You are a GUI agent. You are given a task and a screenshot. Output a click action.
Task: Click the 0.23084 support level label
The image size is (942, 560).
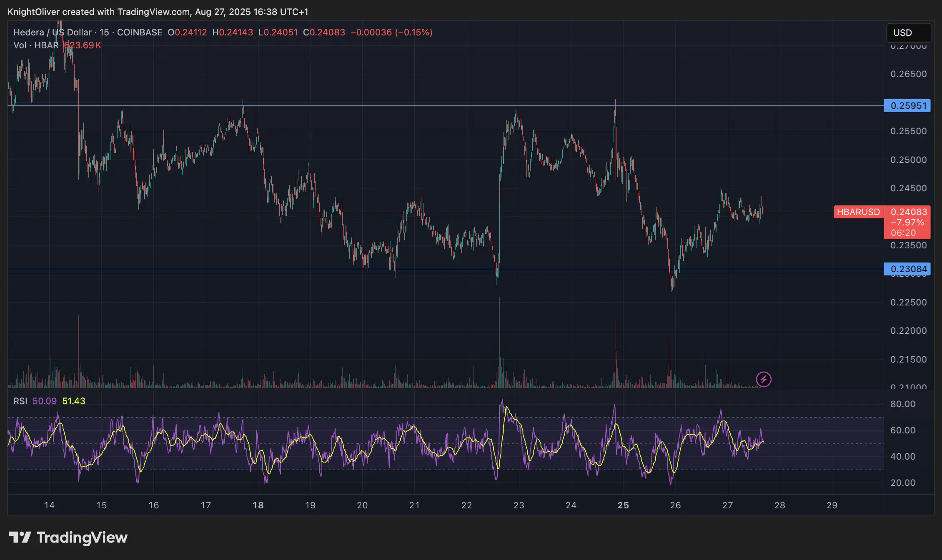pos(907,269)
